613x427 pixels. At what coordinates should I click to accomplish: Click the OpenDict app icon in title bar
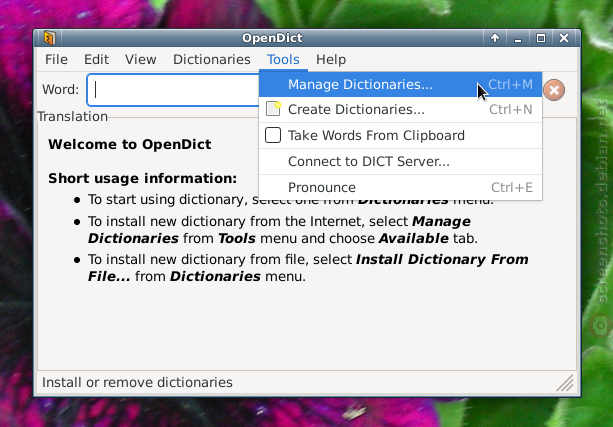49,38
